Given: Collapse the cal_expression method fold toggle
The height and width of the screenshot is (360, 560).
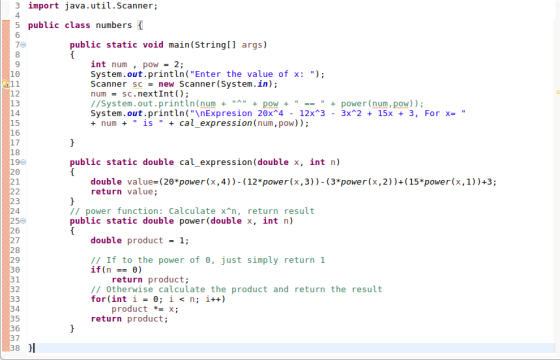Looking at the screenshot, I should coord(23,162).
